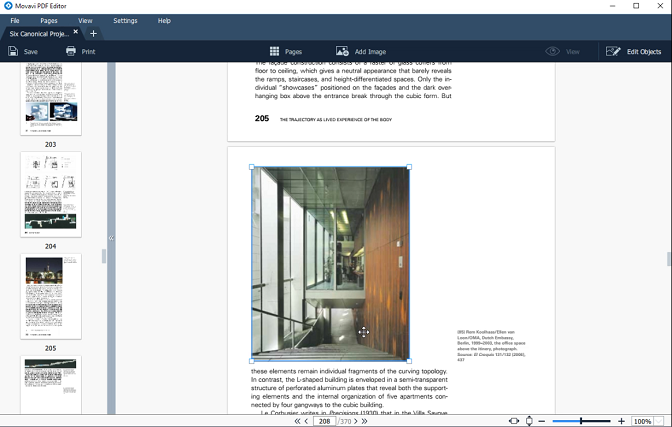Click top-left resize handle of selected image

click(x=252, y=167)
